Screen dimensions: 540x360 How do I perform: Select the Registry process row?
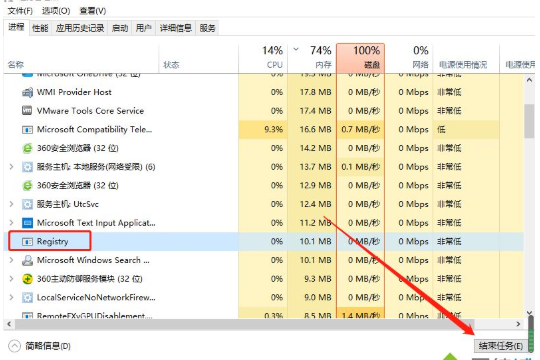pos(264,241)
